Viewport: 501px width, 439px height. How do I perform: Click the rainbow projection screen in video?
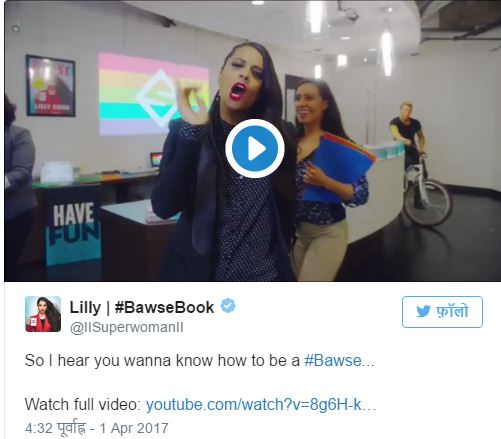click(153, 94)
